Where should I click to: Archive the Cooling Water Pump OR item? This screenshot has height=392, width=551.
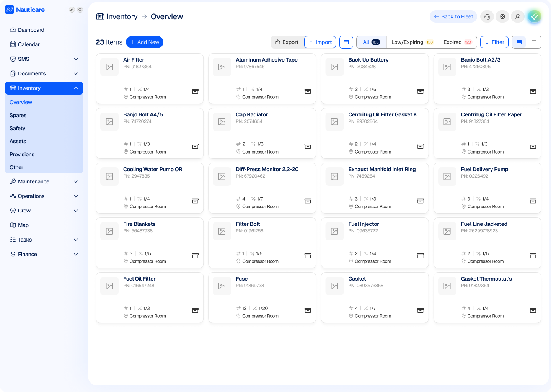pyautogui.click(x=195, y=201)
